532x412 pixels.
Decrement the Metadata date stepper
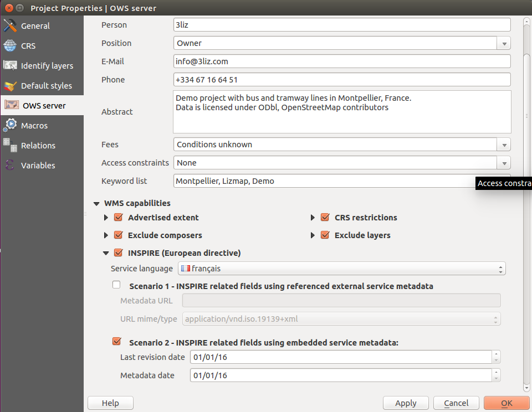pos(496,379)
